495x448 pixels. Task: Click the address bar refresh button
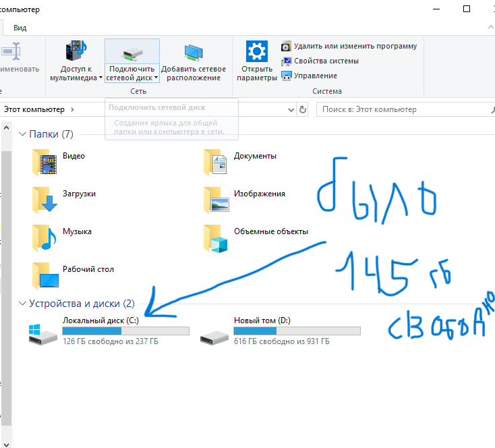(303, 109)
